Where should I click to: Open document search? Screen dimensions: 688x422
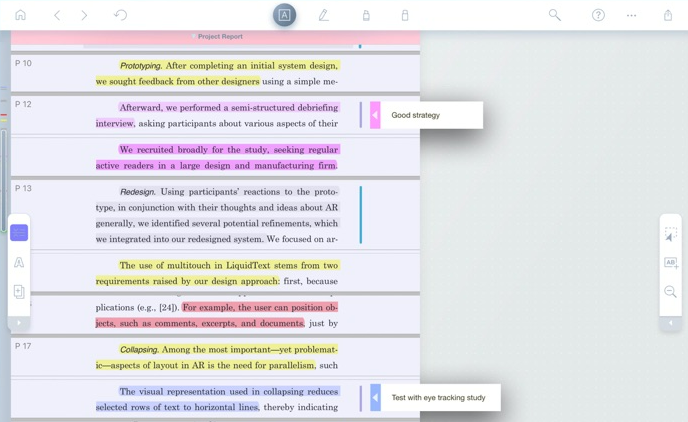coord(555,15)
